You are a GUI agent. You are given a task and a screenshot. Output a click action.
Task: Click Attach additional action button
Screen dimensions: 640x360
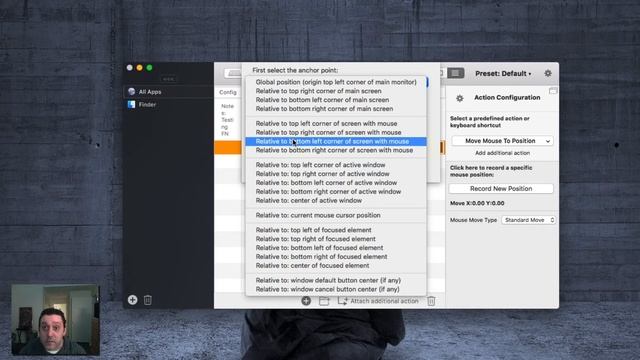[378, 301]
